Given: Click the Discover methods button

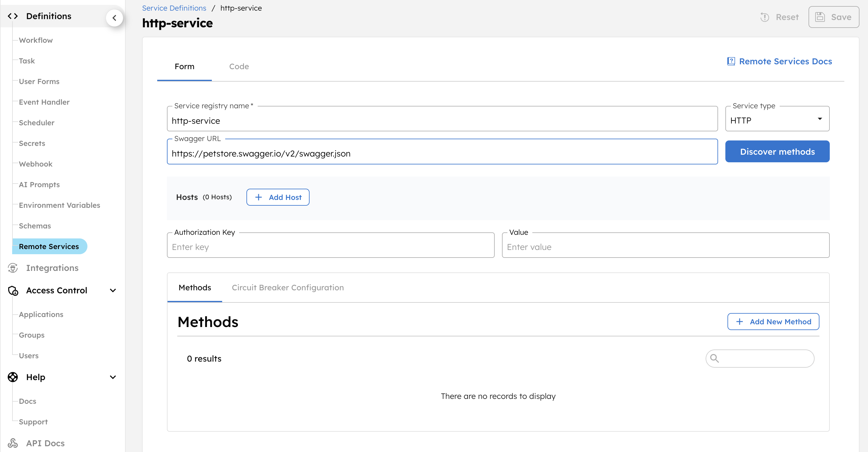Looking at the screenshot, I should click(x=777, y=151).
